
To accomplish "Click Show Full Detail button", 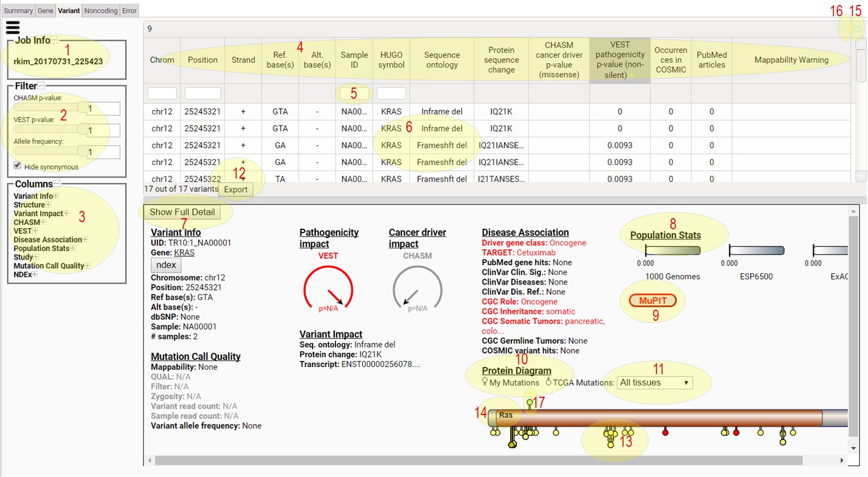I will [182, 212].
